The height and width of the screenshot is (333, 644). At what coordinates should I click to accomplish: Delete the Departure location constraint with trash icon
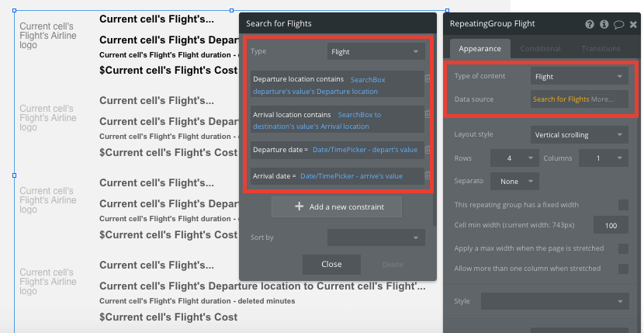point(428,78)
